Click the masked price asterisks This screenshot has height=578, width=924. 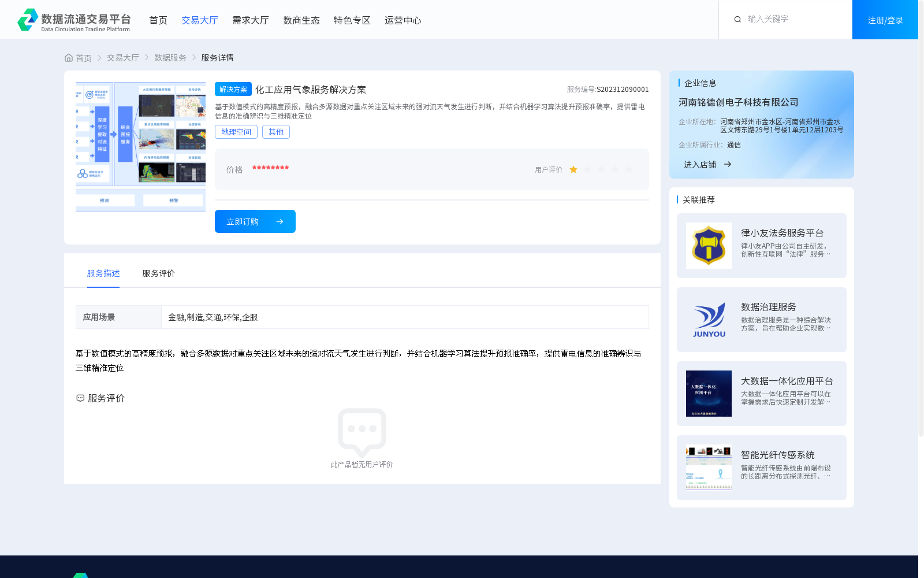click(270, 168)
